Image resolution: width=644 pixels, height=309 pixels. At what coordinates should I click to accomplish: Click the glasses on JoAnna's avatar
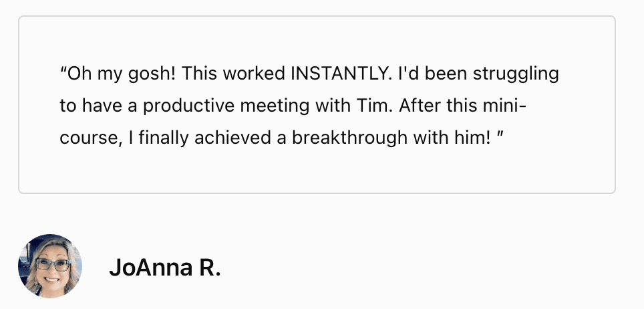pos(51,264)
